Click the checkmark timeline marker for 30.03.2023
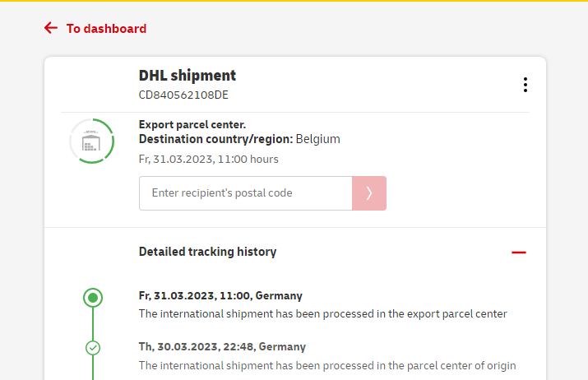Viewport: 588px width, 380px height. coord(93,348)
